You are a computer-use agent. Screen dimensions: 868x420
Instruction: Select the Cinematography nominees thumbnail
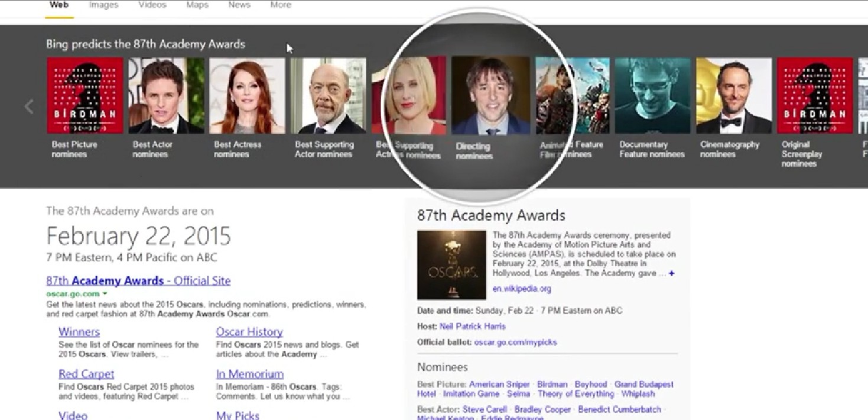[x=733, y=95]
